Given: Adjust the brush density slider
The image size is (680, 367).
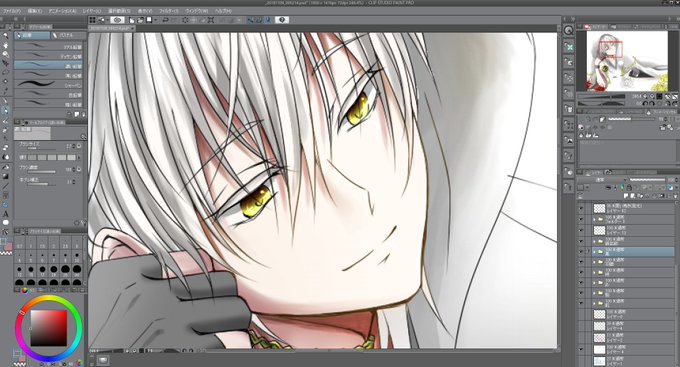Looking at the screenshot, I should pos(42,172).
